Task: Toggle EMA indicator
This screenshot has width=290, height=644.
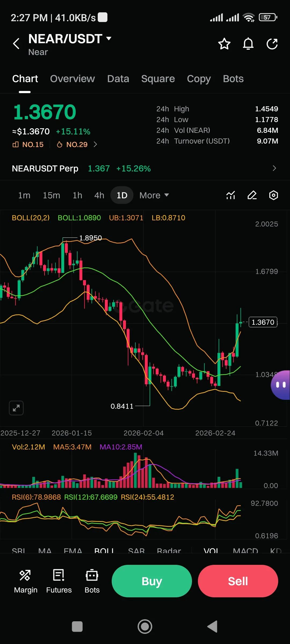Action: coord(73,550)
